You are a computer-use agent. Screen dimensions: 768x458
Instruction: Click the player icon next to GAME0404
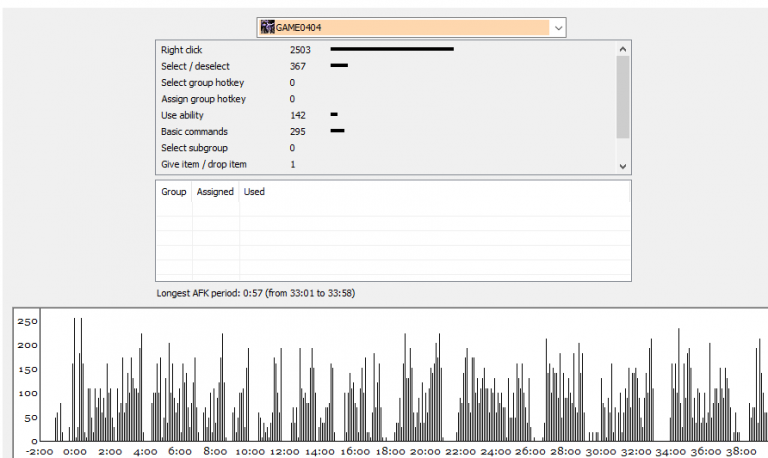(x=267, y=27)
